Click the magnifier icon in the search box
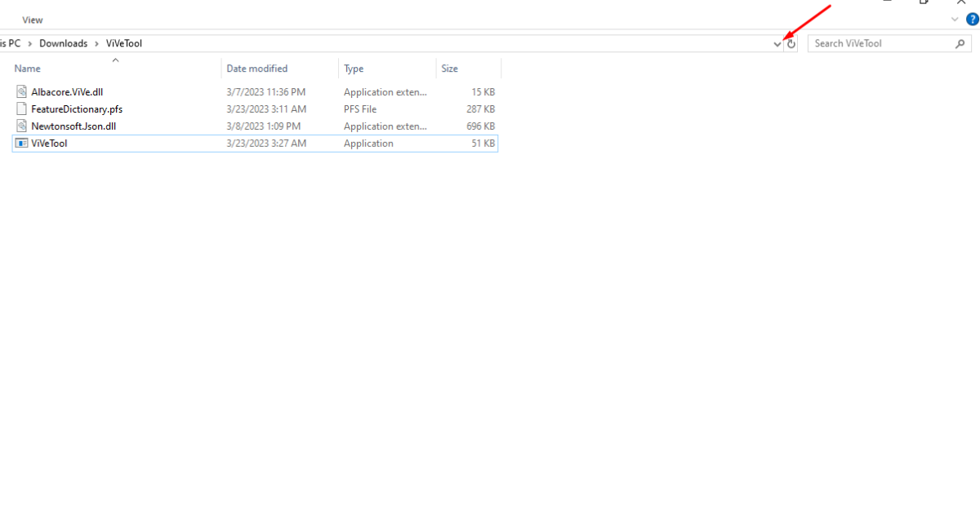 [x=960, y=44]
